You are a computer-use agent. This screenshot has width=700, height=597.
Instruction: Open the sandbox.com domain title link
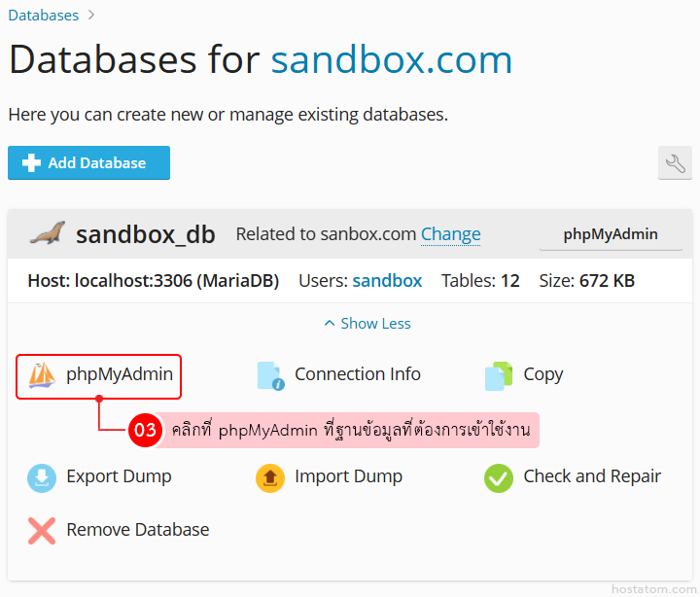(x=391, y=60)
